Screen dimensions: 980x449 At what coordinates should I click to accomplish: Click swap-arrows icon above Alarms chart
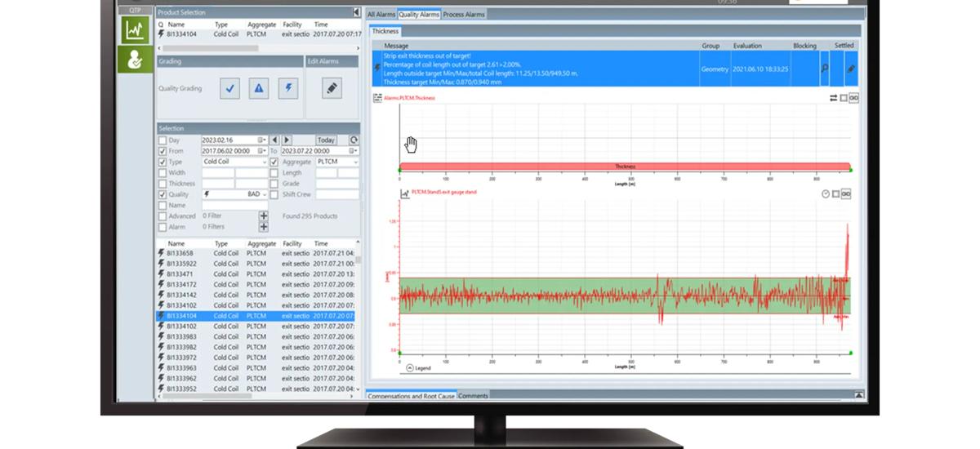[x=834, y=98]
